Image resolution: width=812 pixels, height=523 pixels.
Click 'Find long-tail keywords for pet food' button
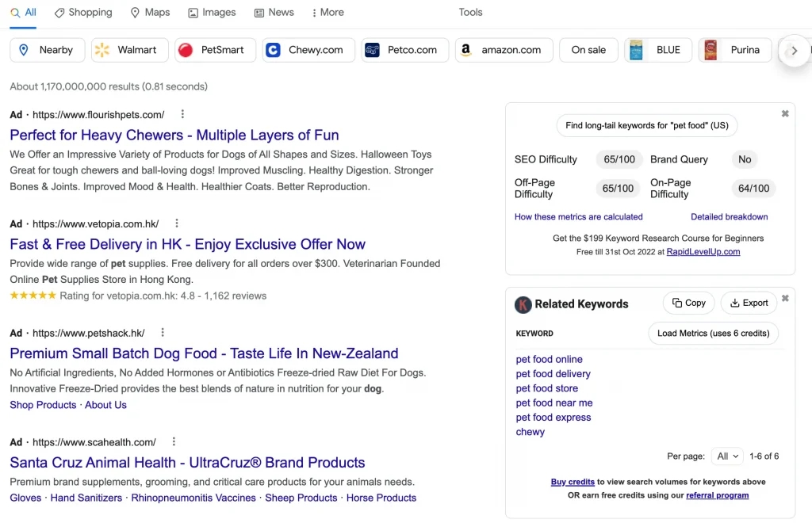647,126
